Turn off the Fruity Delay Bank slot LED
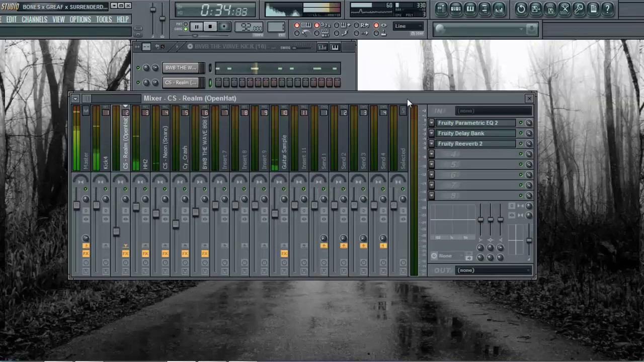The width and height of the screenshot is (644, 362). pyautogui.click(x=521, y=133)
